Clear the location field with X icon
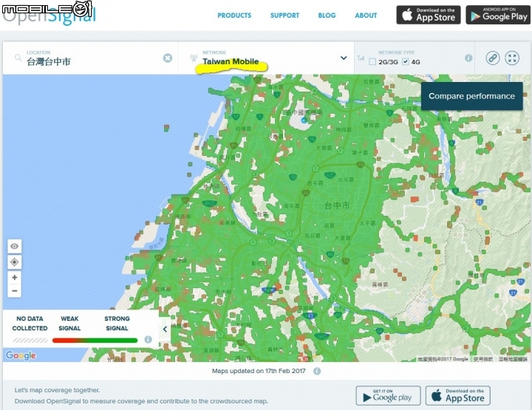Screen dimensions: 532x410 click(x=168, y=58)
